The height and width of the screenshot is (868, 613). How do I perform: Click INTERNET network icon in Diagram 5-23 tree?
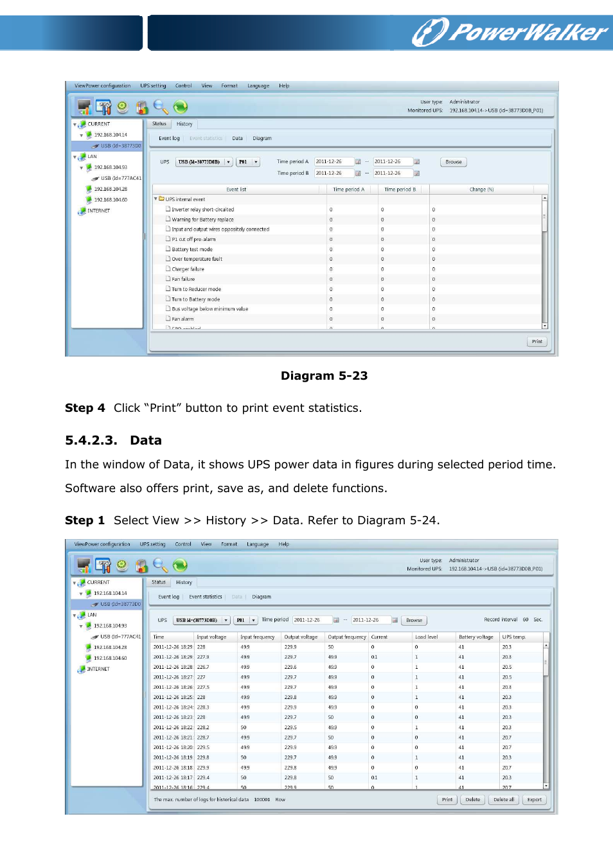pos(82,211)
